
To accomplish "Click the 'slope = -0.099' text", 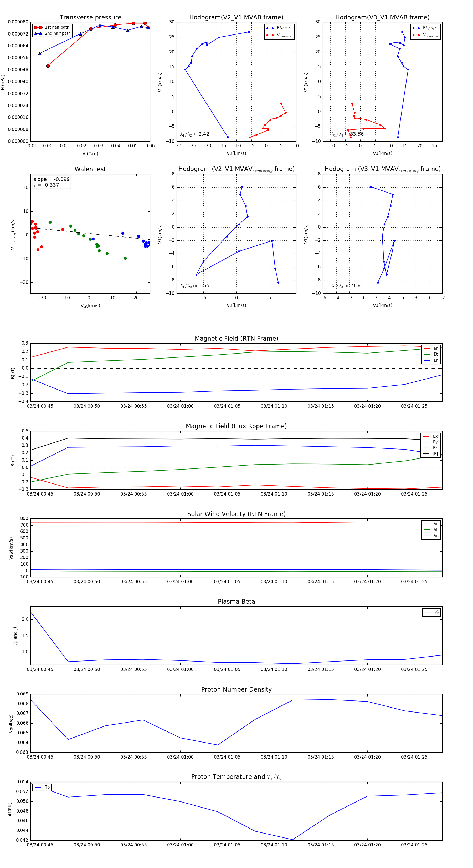I will pos(52,179).
